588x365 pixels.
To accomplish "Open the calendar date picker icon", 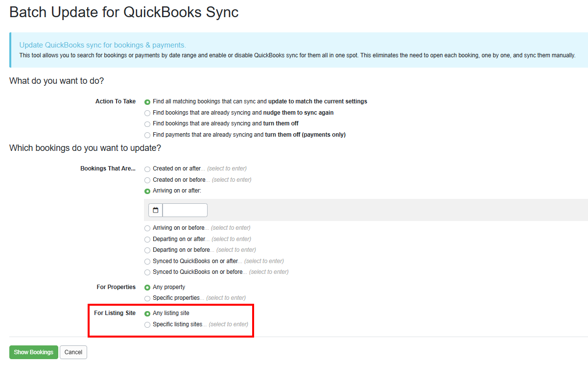I will (155, 210).
